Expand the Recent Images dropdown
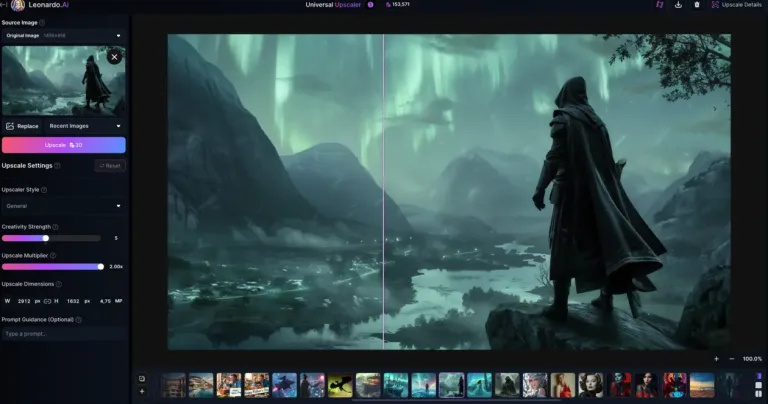 (x=85, y=126)
